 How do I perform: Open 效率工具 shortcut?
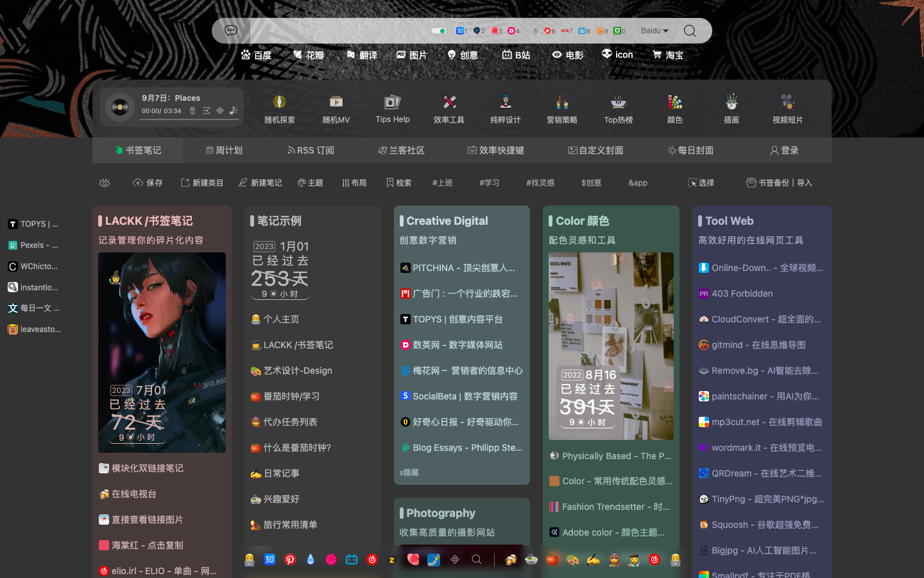point(449,109)
